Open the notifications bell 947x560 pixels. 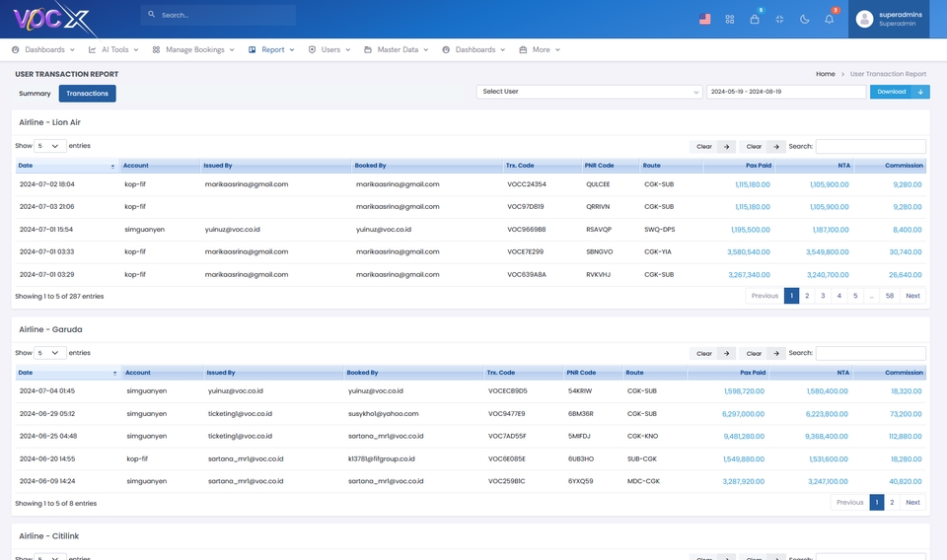click(829, 19)
